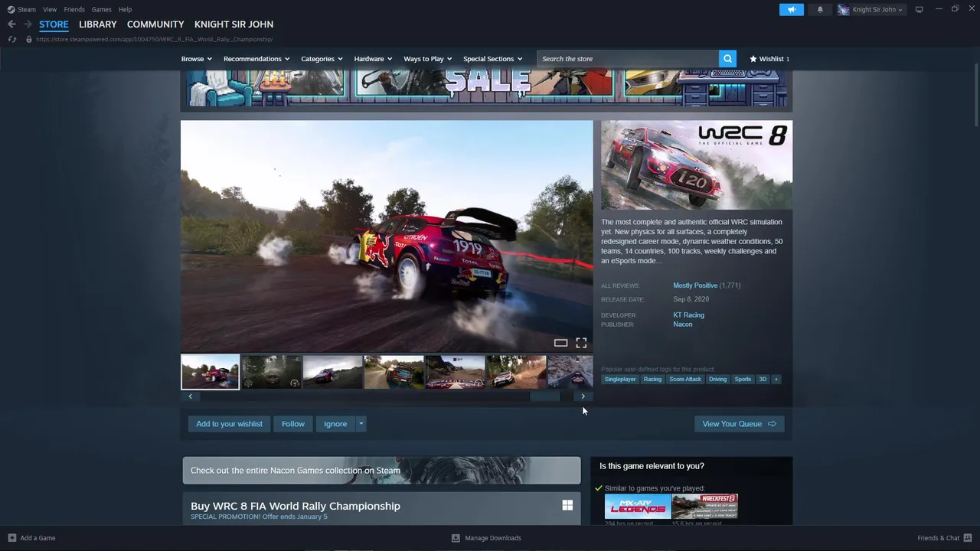Select the second screenshot thumbnail

pyautogui.click(x=271, y=372)
